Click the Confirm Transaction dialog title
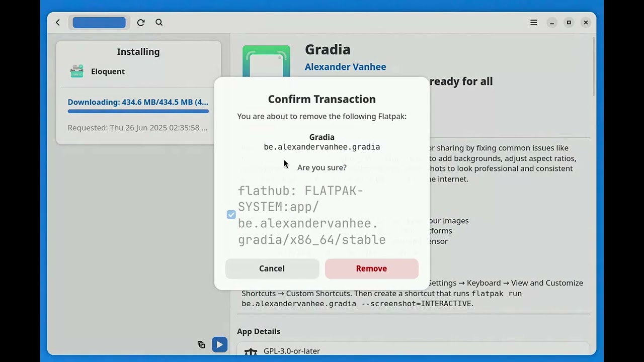The image size is (644, 362). pyautogui.click(x=322, y=99)
